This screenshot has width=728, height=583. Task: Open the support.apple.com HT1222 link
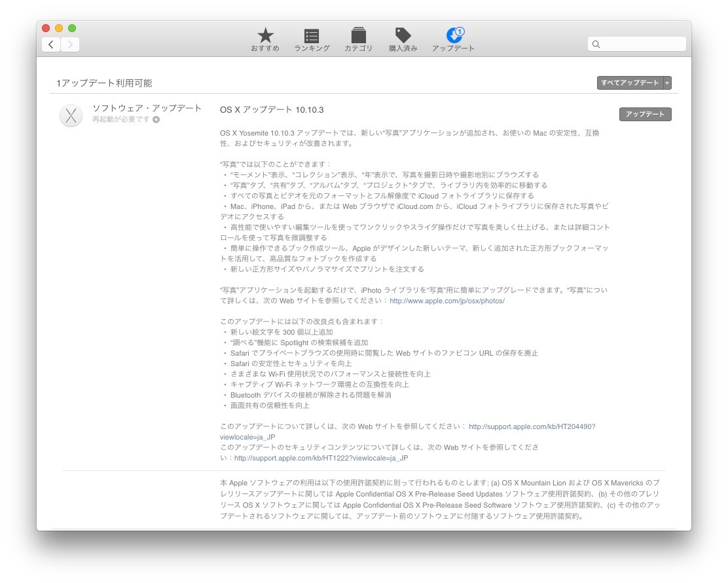[x=321, y=458]
